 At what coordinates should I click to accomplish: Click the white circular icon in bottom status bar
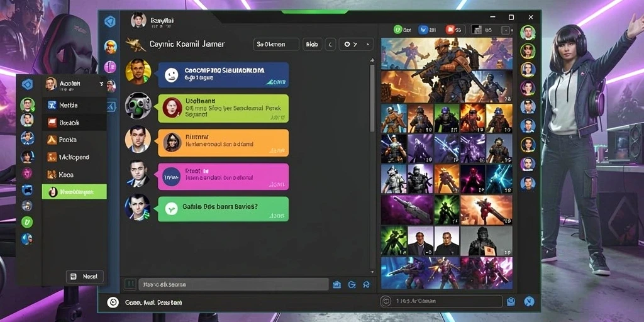pos(113,303)
